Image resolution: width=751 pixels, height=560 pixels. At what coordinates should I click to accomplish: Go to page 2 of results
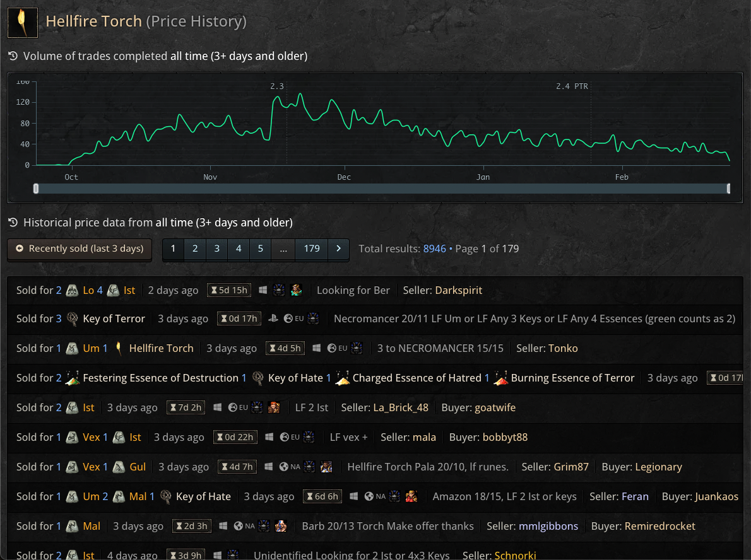pos(195,249)
